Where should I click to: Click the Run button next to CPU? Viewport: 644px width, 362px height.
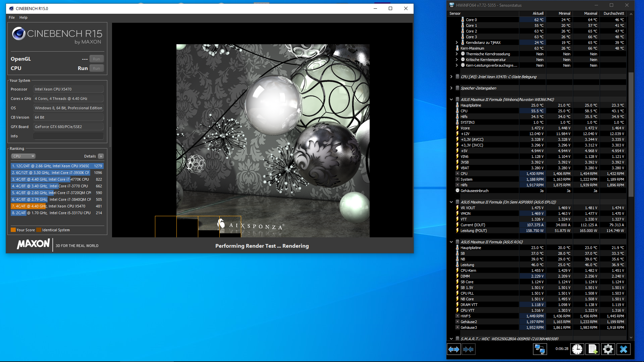(97, 68)
